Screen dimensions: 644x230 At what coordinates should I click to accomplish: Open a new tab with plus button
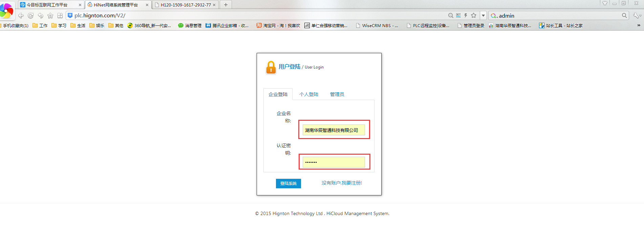226,5
